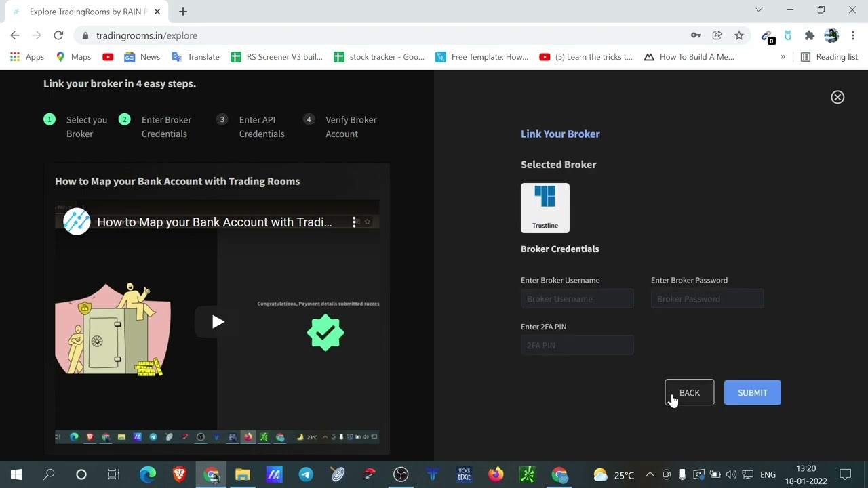Share this page from address bar

[717, 35]
